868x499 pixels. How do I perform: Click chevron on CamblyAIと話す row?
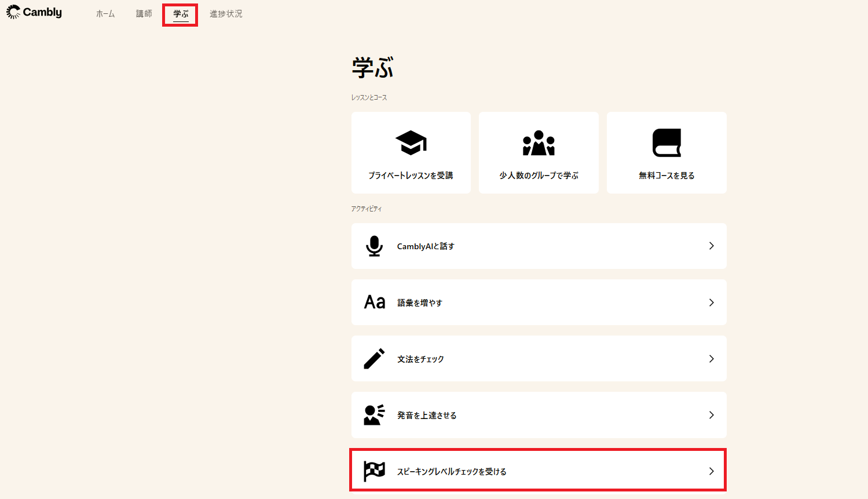(712, 246)
